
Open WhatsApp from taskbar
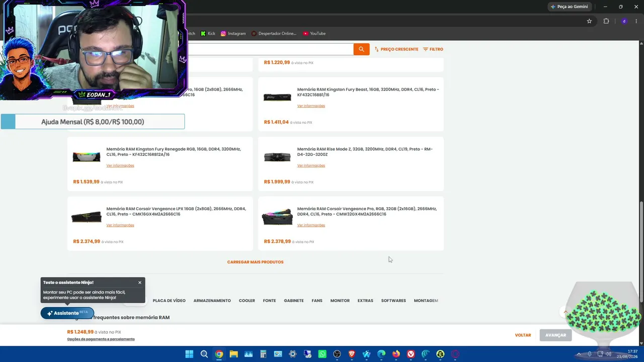click(323, 354)
